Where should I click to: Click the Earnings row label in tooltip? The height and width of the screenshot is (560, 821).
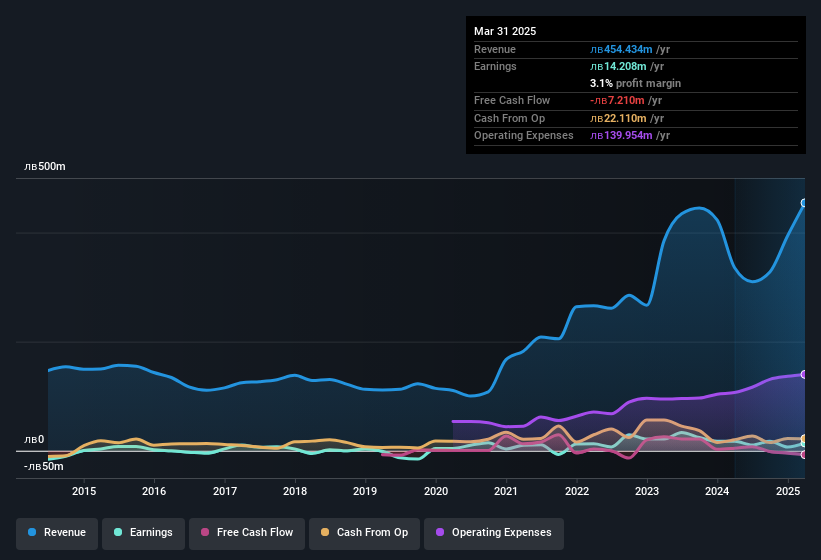tap(495, 66)
